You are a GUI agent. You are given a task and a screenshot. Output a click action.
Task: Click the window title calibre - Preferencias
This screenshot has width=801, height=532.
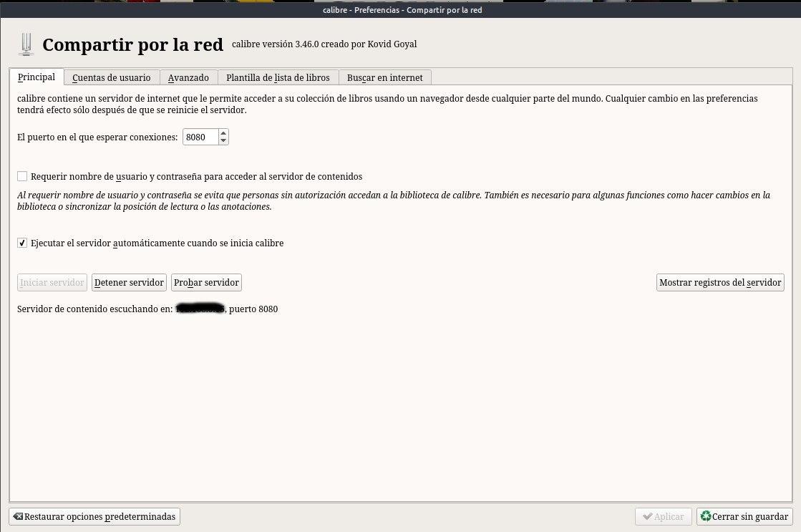pyautogui.click(x=402, y=10)
